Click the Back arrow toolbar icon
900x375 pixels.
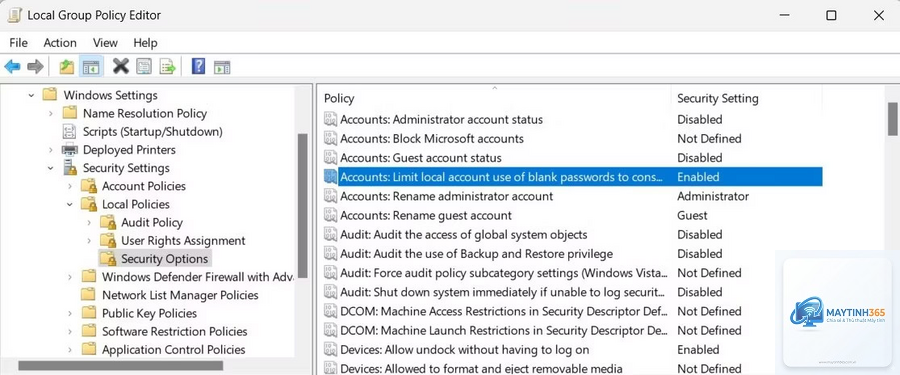12,67
